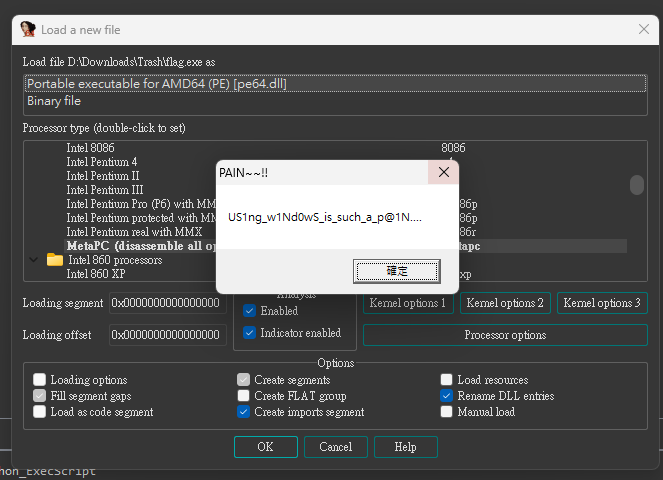Enable Load resources checkbox

click(x=446, y=379)
